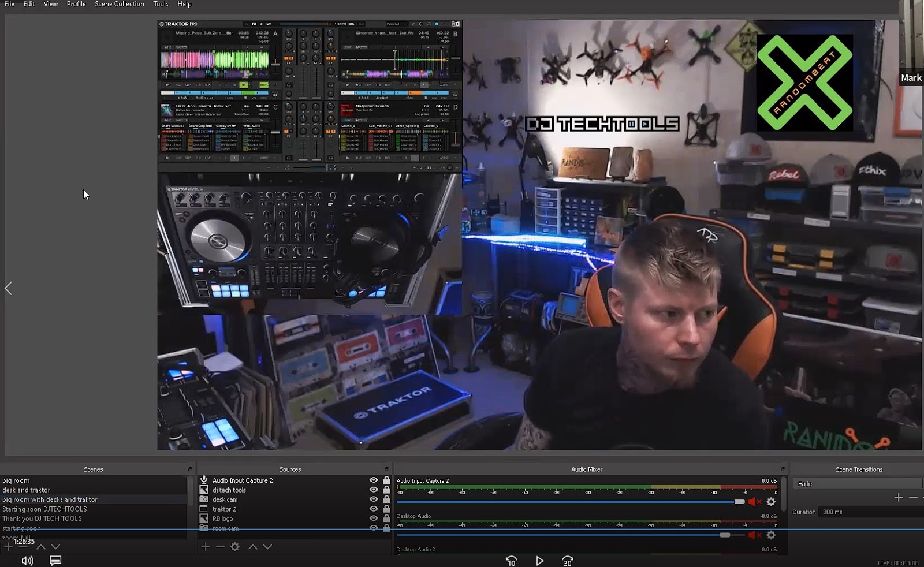This screenshot has width=924, height=567.
Task: Click the speaker volume icon in bottom toolbar
Action: (27, 560)
